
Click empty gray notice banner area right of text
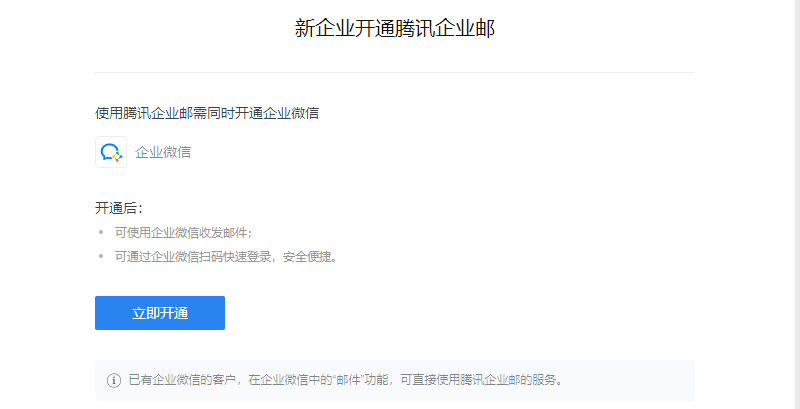(x=628, y=380)
